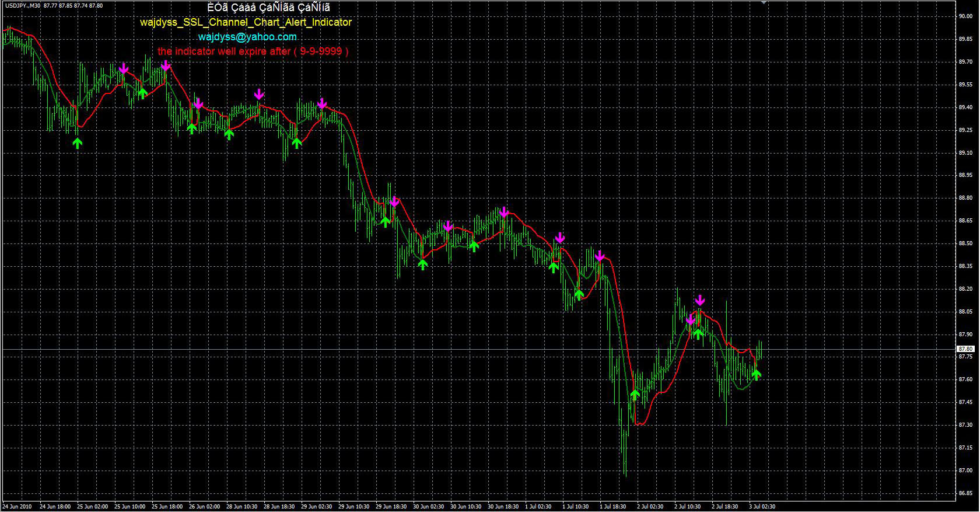980x512 pixels.
Task: Click the 88.20 price scale label
Action: pyautogui.click(x=965, y=289)
